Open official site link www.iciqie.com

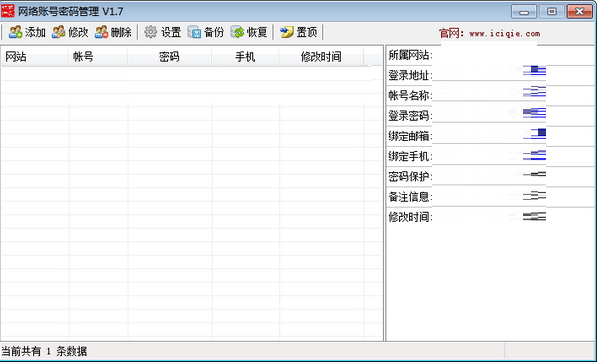(x=505, y=34)
